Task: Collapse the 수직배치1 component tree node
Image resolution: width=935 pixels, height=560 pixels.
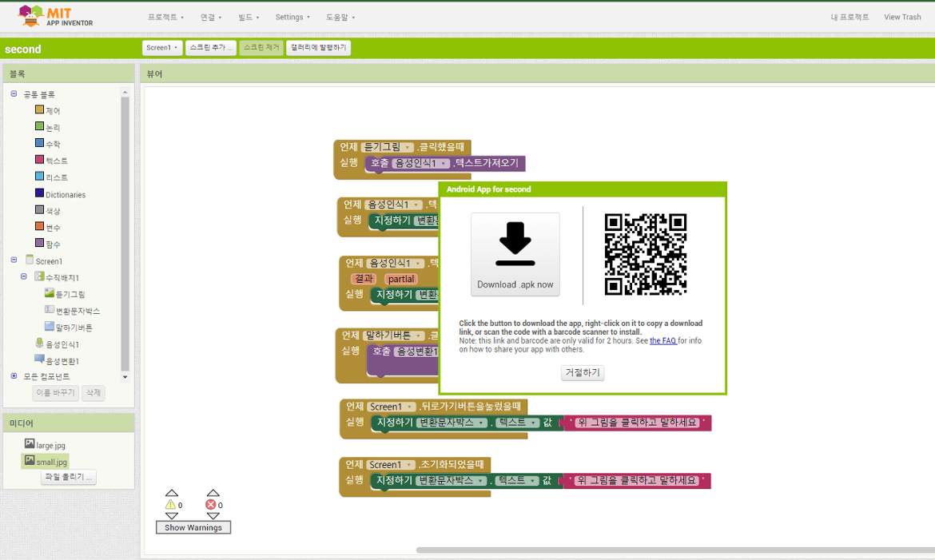Action: pos(26,276)
